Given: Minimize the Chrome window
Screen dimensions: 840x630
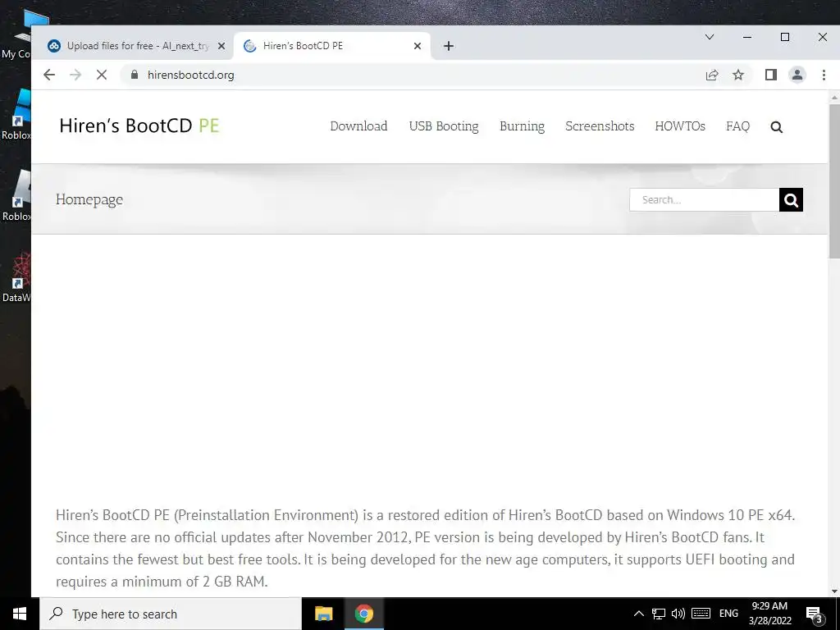Looking at the screenshot, I should [x=747, y=37].
